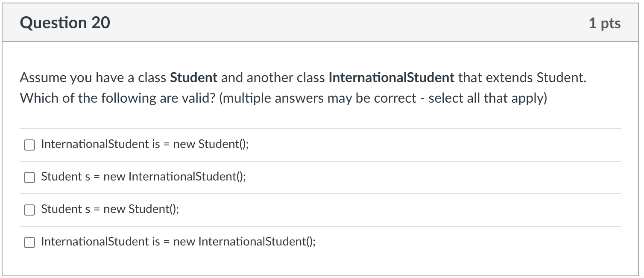The height and width of the screenshot is (278, 644).
Task: Check the "Student s = new InternationalStudent();" option
Action: (x=29, y=177)
